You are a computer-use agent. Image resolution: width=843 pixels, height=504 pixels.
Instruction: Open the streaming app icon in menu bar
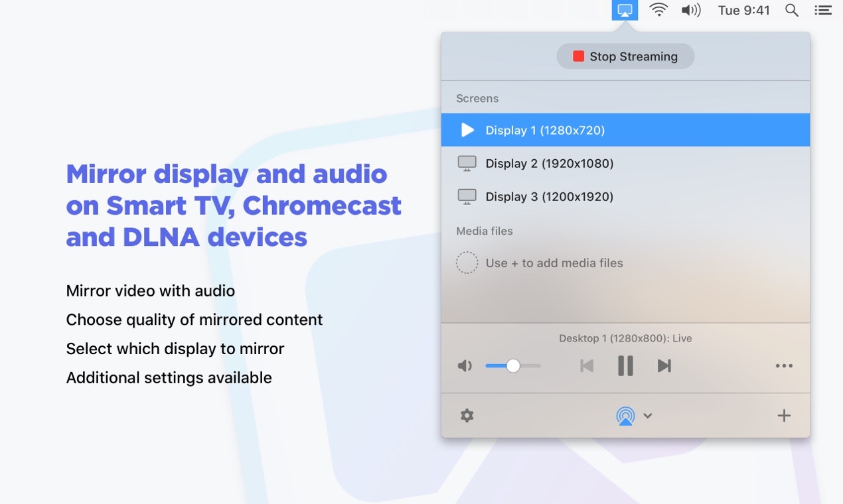pos(624,10)
